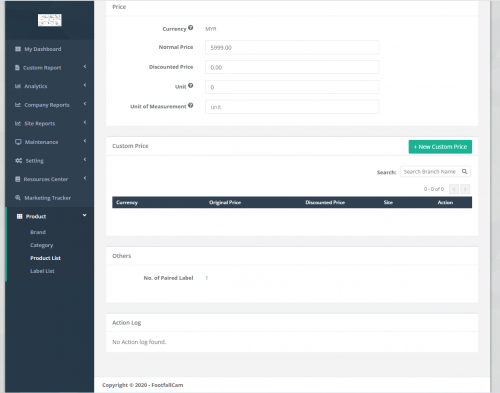Viewport: 500px width, 393px height.
Task: Open the paired label count link
Action: coord(207,278)
